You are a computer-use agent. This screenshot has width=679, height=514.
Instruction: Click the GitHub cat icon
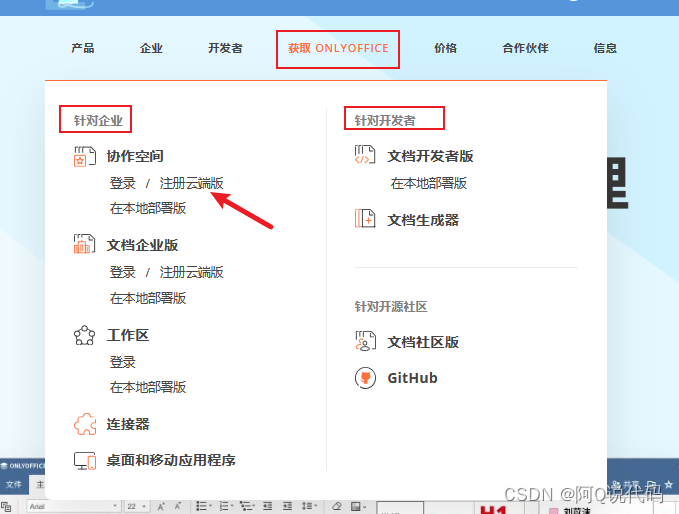click(365, 378)
